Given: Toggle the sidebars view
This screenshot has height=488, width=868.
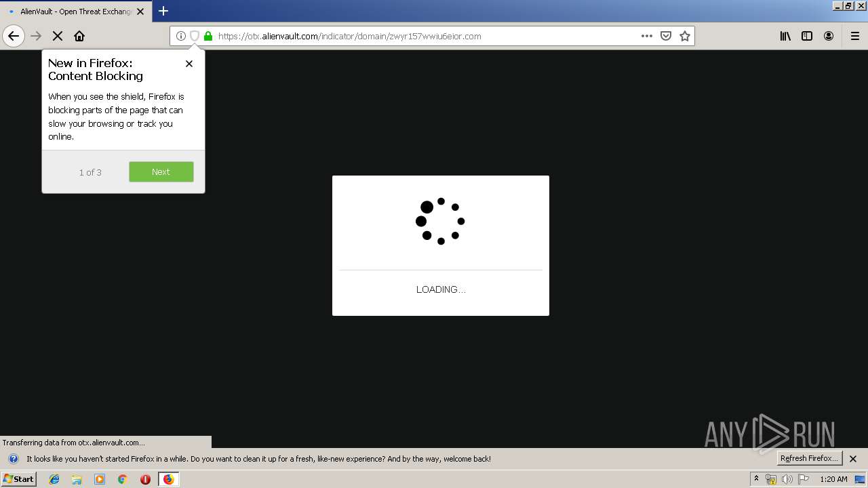Looking at the screenshot, I should 807,36.
